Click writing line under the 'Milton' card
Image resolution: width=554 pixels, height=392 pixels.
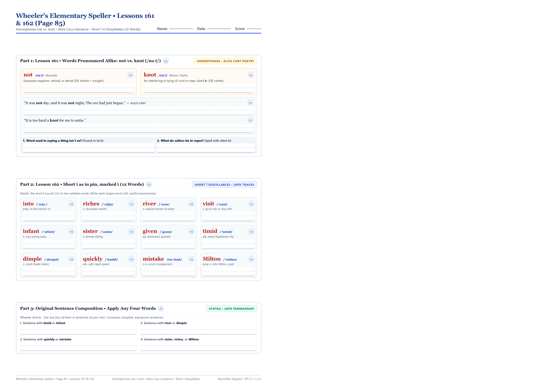229,272
